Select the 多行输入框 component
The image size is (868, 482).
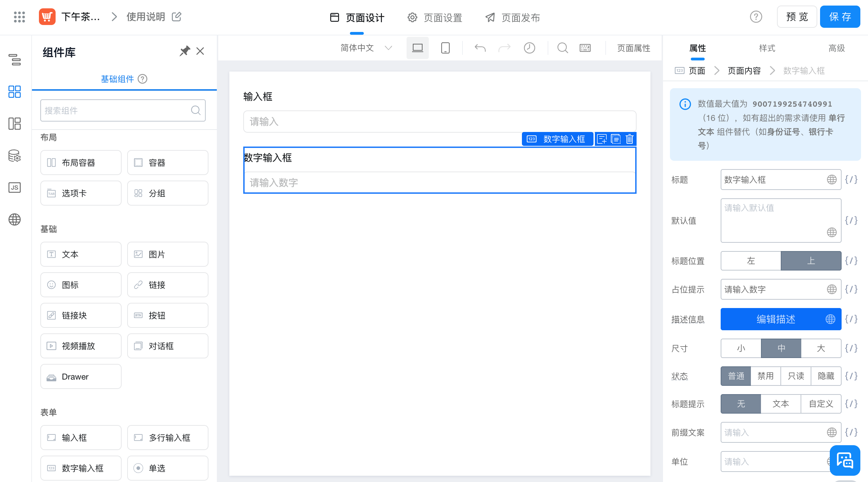pos(168,438)
